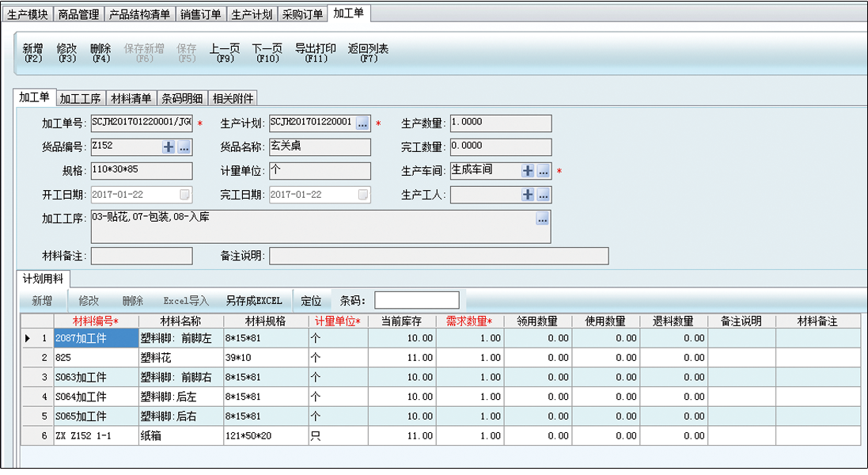Open the 加工工序 ellipsis selection button
The image size is (868, 475).
542,219
